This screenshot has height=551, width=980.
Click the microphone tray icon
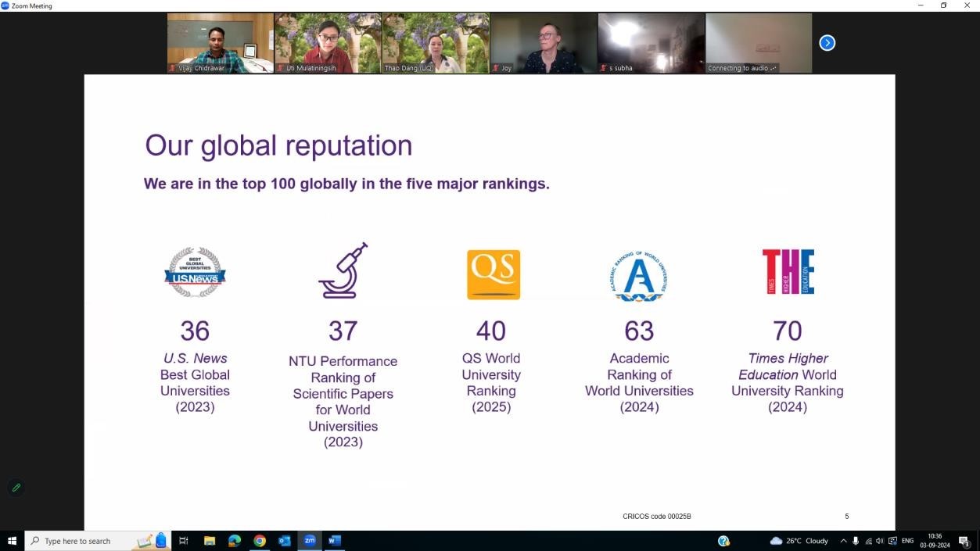(x=856, y=541)
